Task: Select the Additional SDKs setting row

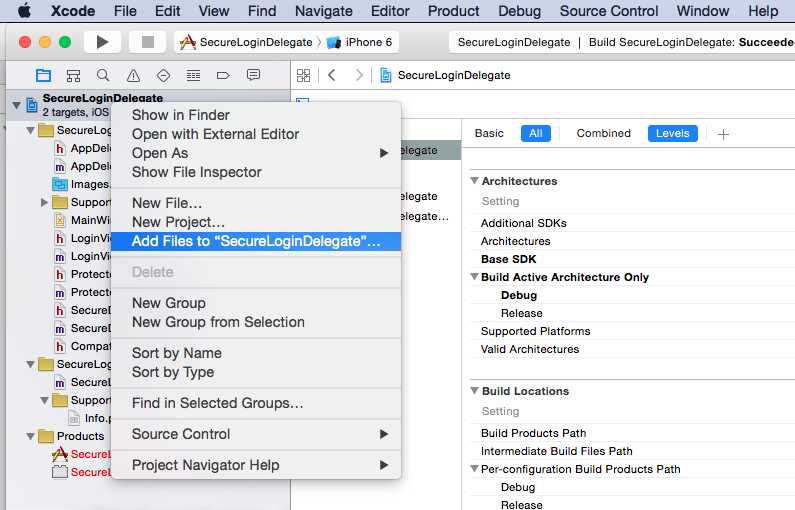Action: (x=632, y=223)
